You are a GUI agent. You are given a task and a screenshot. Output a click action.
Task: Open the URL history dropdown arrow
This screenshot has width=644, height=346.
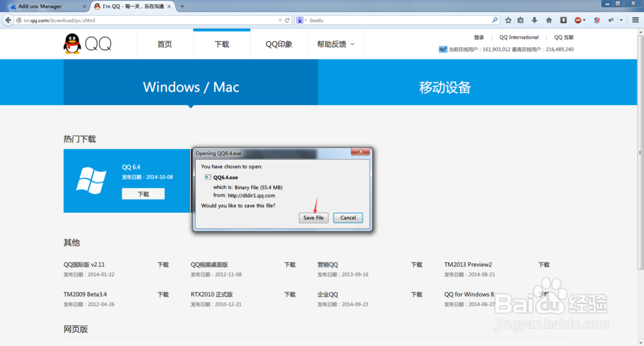[x=280, y=20]
